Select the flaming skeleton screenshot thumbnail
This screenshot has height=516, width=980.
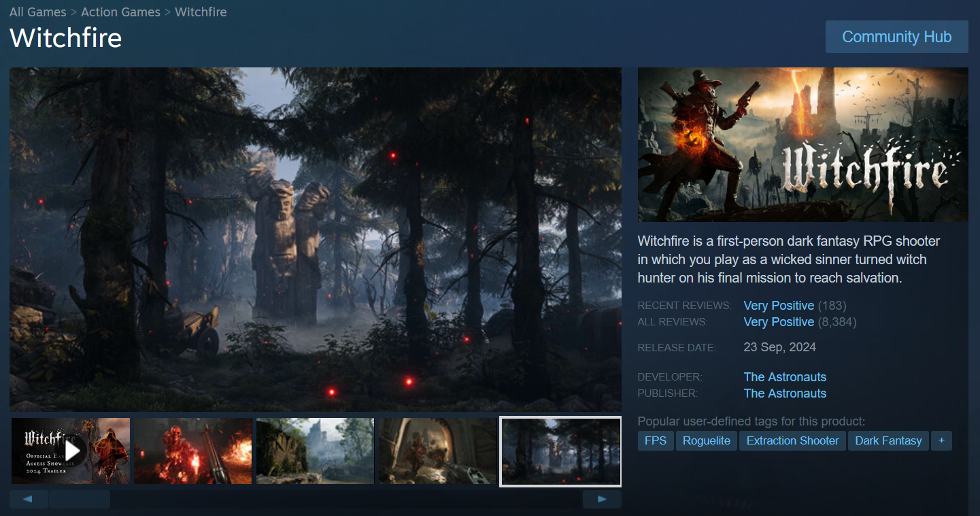tap(193, 451)
